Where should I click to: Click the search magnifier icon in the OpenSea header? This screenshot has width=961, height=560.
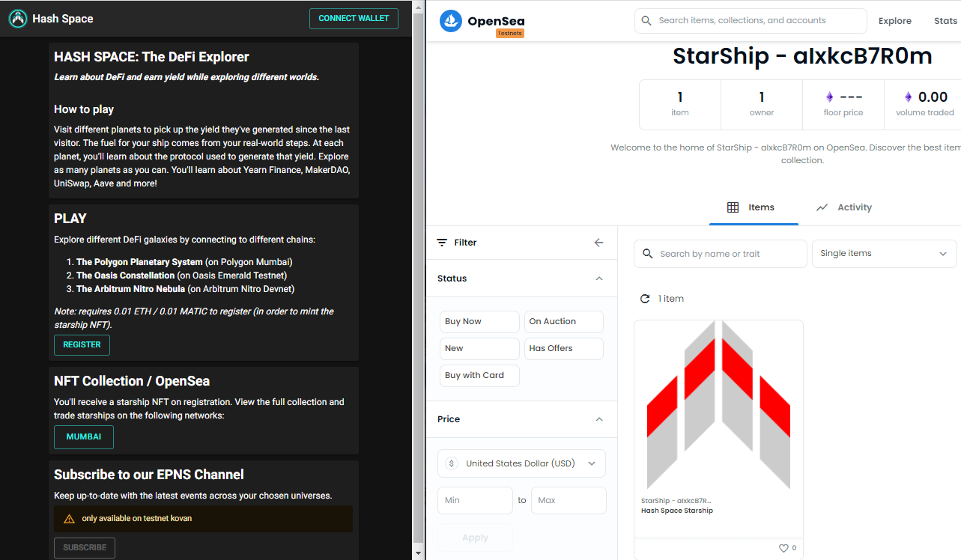pos(646,21)
